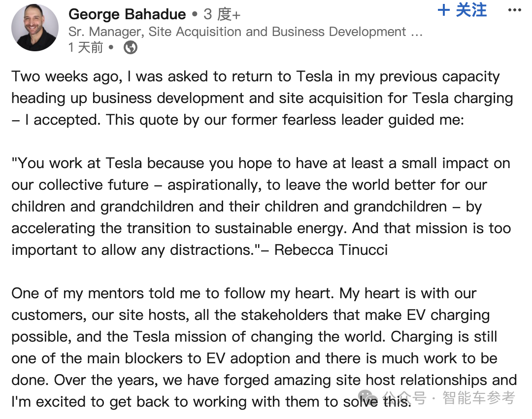Viewport: 532px width, 419px height.
Task: Click the name George Bahadue
Action: coord(127,14)
